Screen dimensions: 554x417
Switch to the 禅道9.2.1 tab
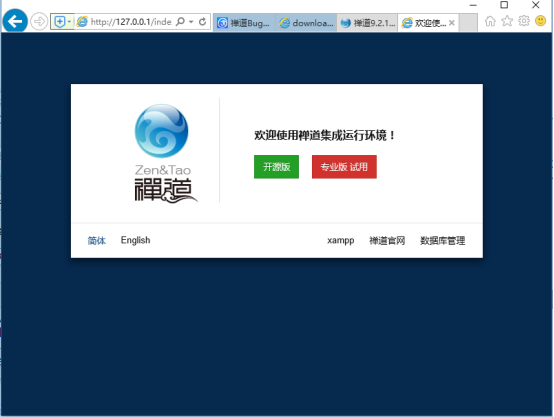pyautogui.click(x=367, y=23)
